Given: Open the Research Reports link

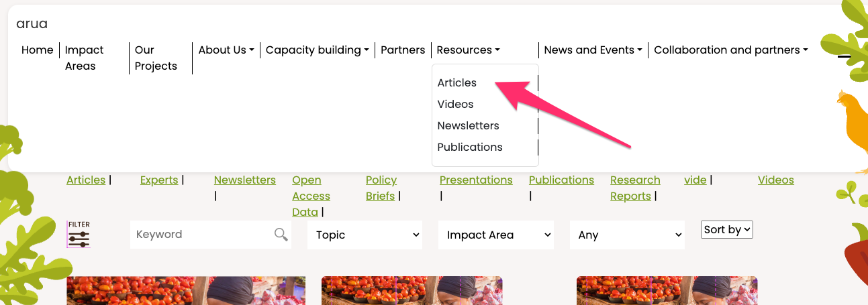Looking at the screenshot, I should click(634, 188).
